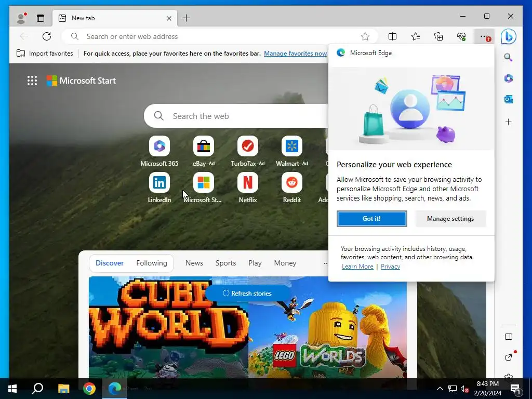Screen dimensions: 532x399
Task: Open the Money feed tab
Action: (285, 263)
